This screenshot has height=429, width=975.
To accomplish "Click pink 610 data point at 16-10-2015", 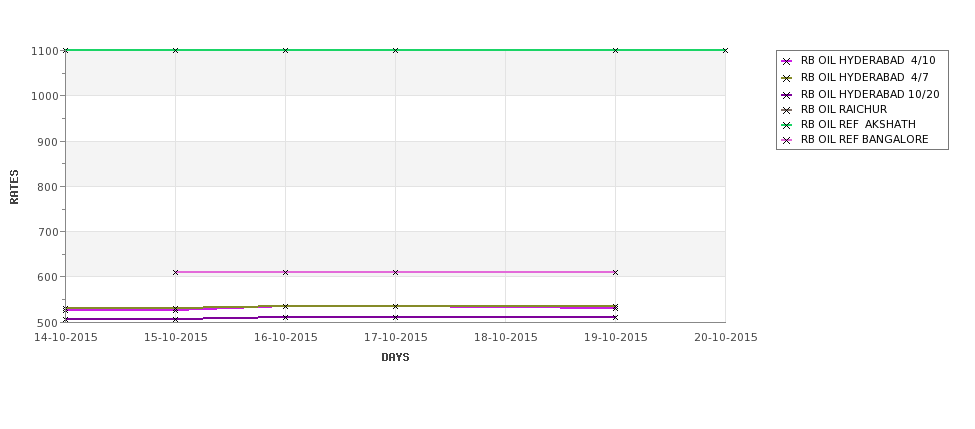I will point(285,272).
